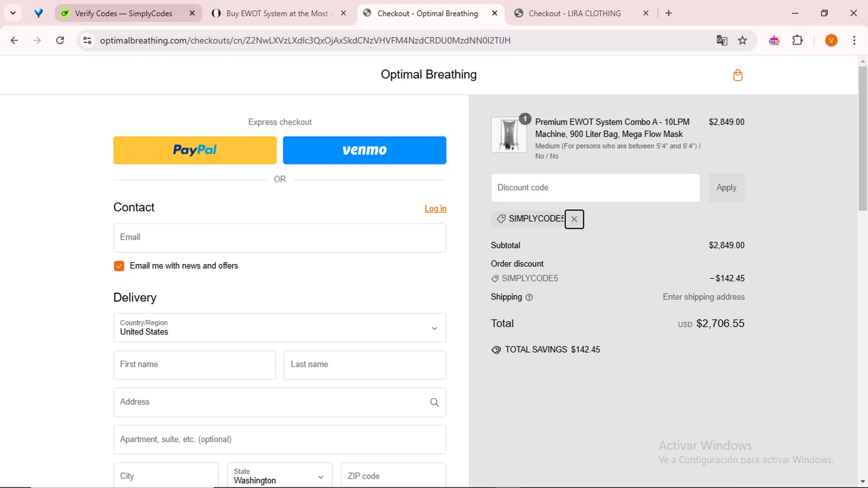Screen dimensions: 868x488
Task: Click the scrollbar down arrow
Action: 863,482
